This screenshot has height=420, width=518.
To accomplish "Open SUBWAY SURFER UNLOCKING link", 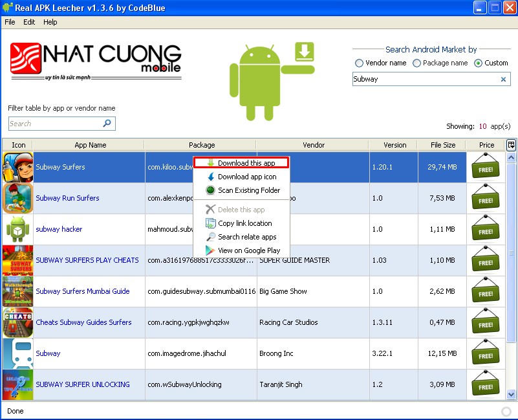I will 83,384.
